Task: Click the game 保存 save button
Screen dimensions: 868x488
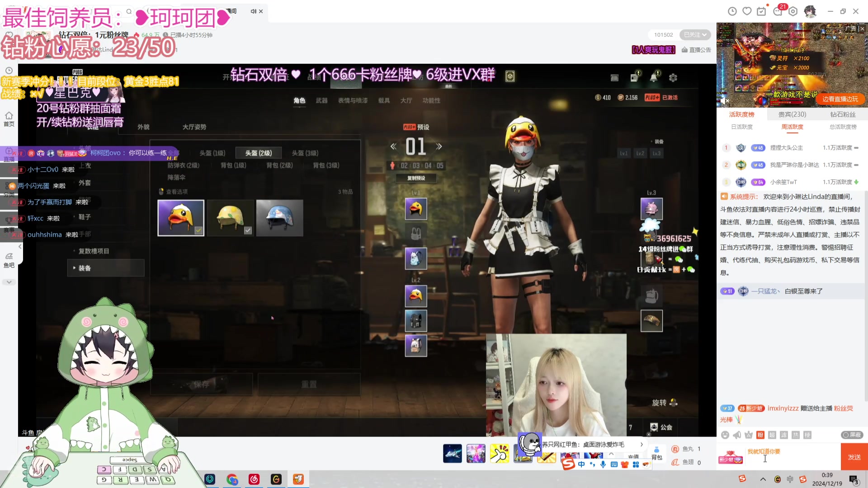Action: coord(202,385)
